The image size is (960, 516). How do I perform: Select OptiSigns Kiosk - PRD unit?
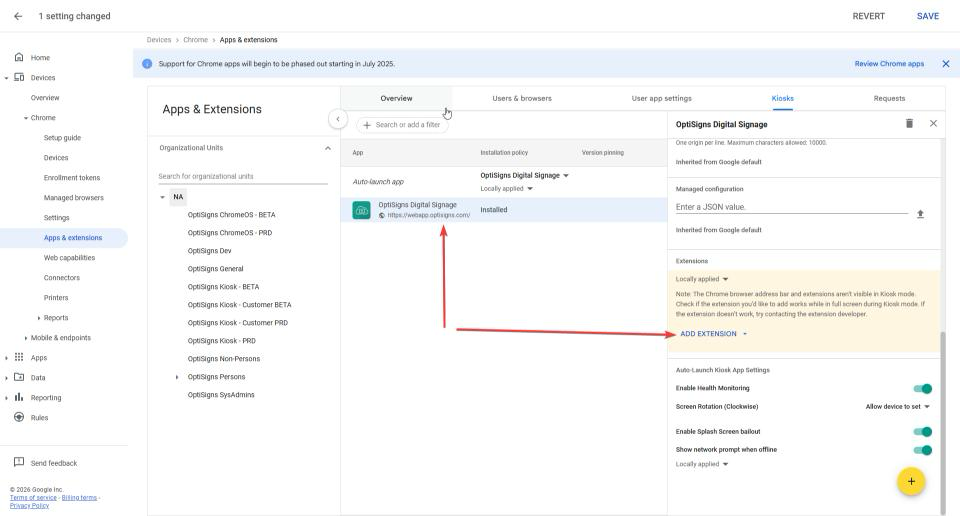coord(222,341)
